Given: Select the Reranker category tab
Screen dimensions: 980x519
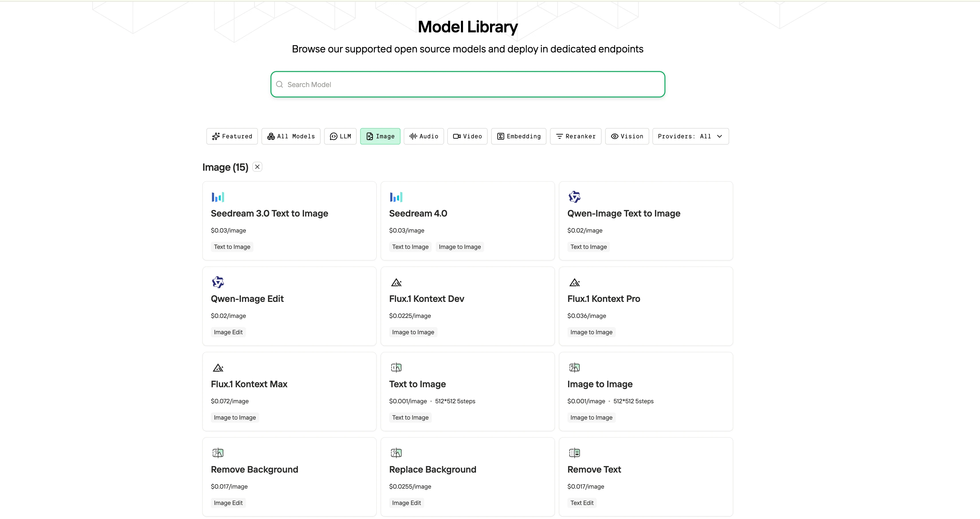Looking at the screenshot, I should point(576,136).
